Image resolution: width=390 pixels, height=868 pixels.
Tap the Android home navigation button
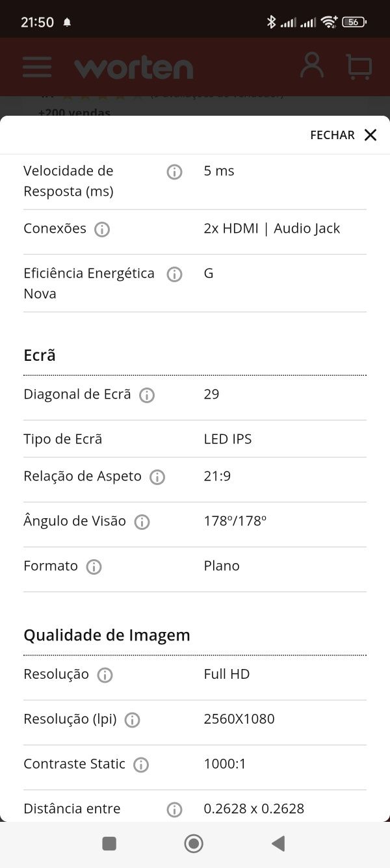tap(194, 844)
